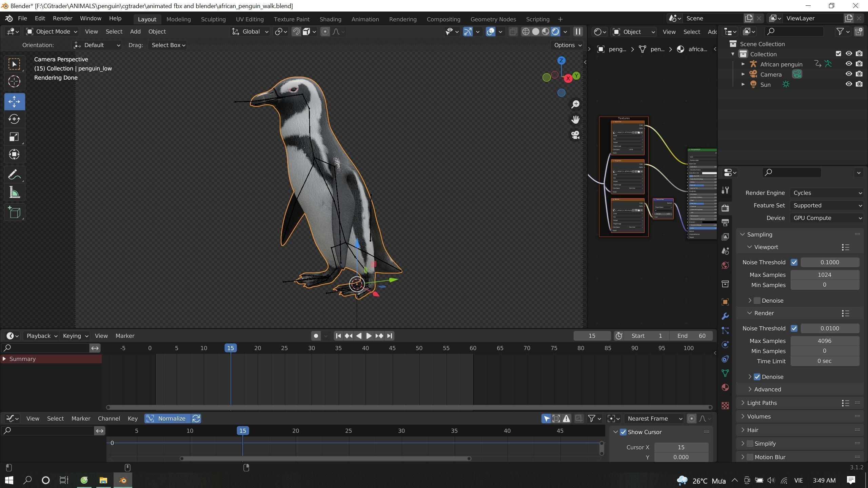The image size is (868, 488).
Task: Click the viewport Noise Threshold 0.1000 value
Action: point(830,262)
